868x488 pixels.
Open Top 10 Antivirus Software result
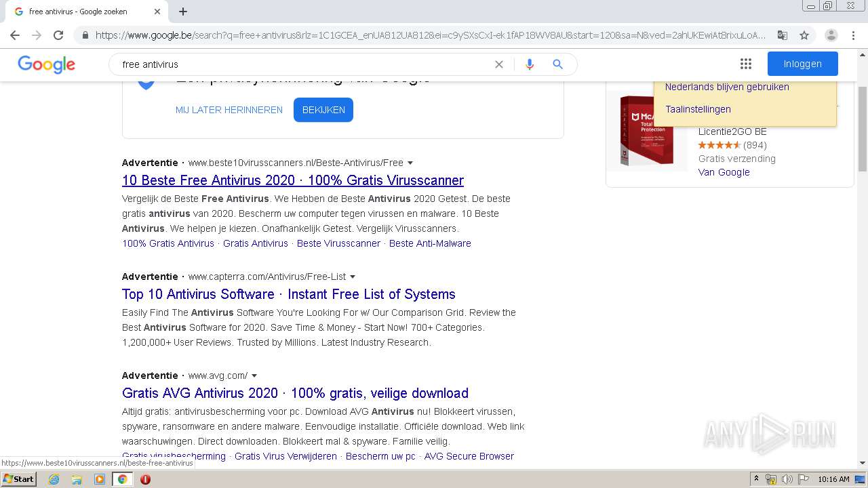pyautogui.click(x=289, y=294)
